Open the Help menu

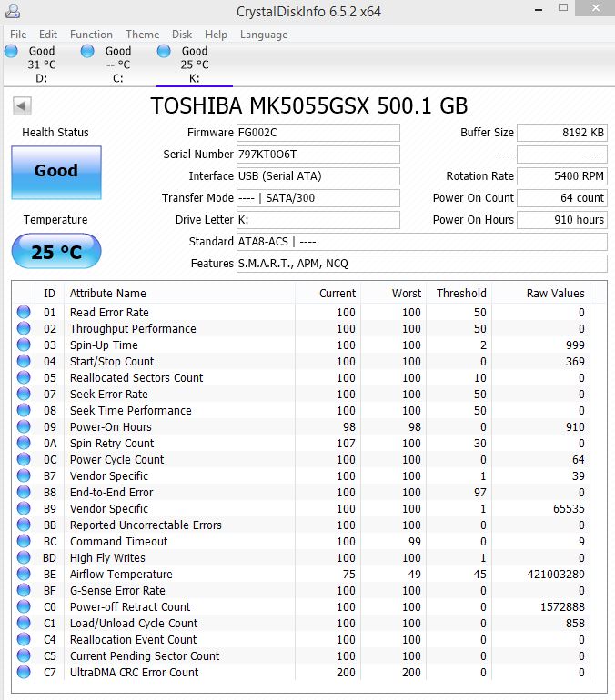tap(216, 35)
